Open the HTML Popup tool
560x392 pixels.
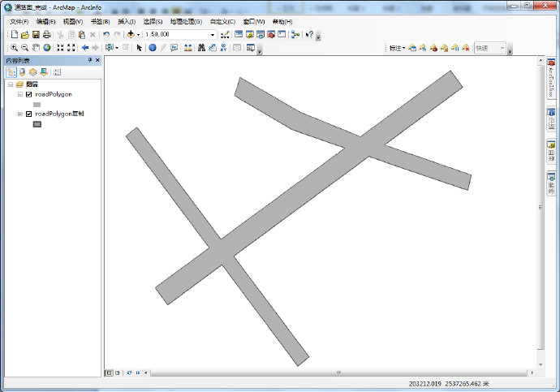point(174,48)
